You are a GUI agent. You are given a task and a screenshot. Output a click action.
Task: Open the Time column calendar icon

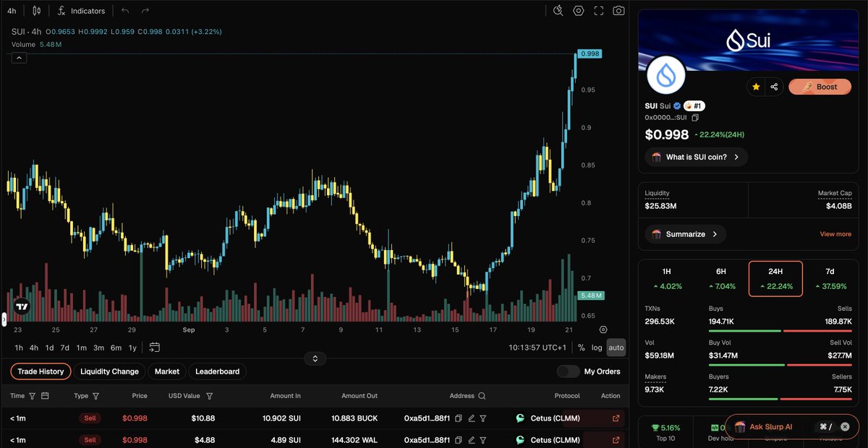[45, 396]
